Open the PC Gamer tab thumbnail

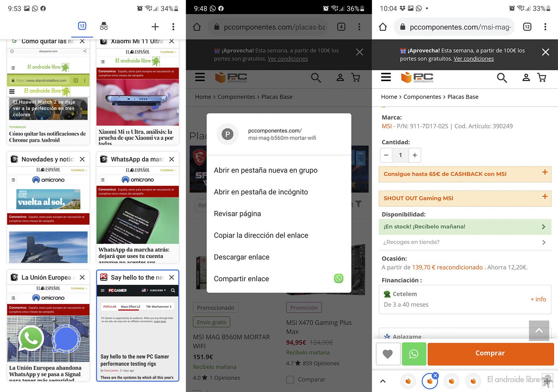click(138, 333)
